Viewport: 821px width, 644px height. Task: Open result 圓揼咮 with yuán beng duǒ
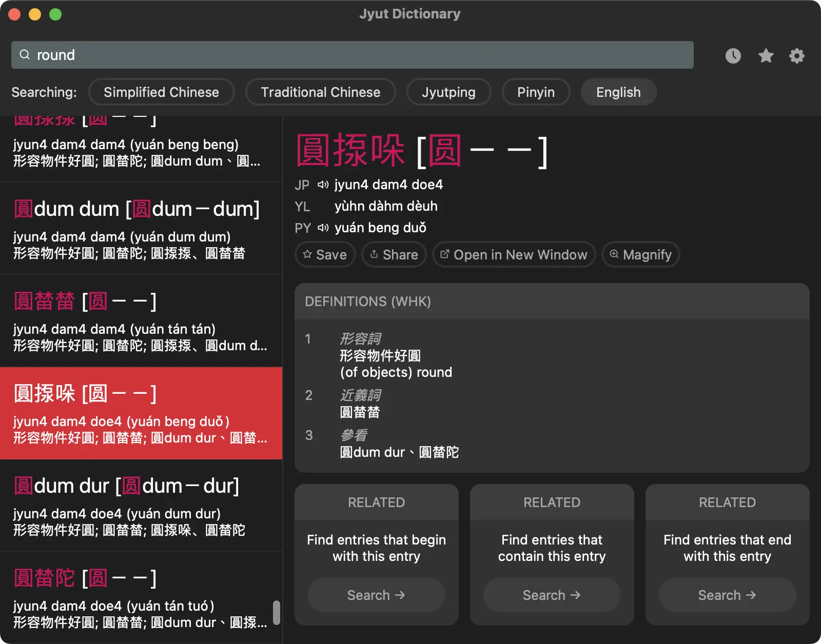(x=141, y=413)
